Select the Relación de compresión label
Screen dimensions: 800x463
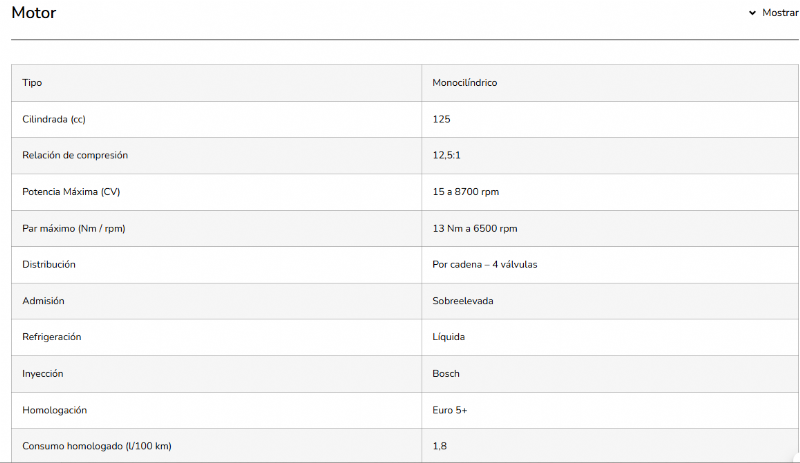(x=75, y=155)
